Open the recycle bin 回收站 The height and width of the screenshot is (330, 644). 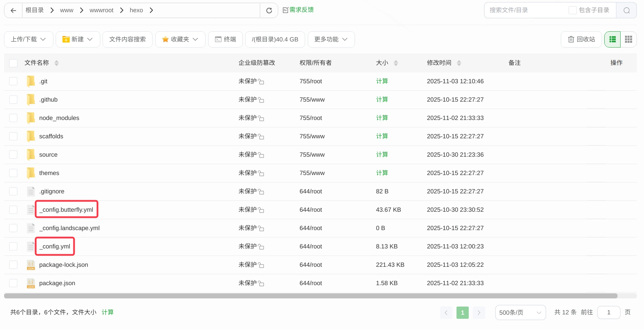point(581,39)
